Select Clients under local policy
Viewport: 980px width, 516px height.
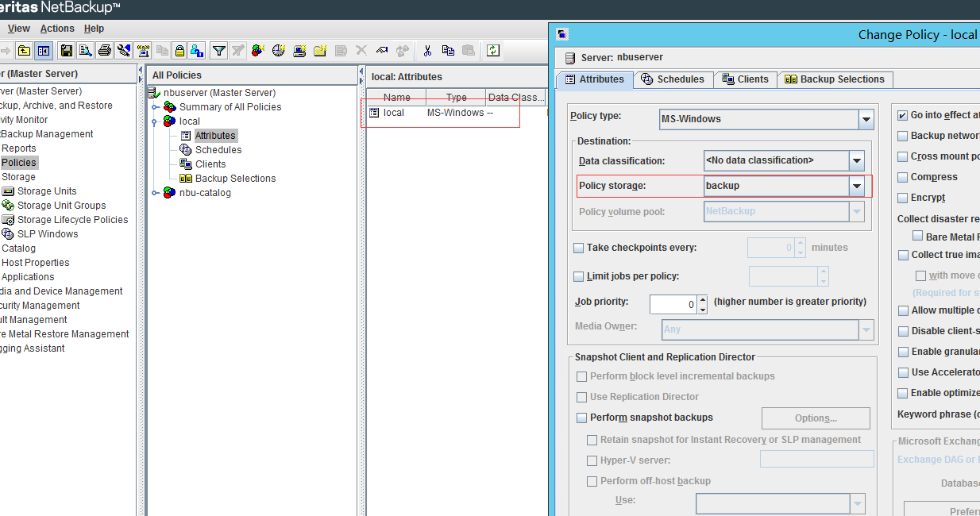(210, 164)
